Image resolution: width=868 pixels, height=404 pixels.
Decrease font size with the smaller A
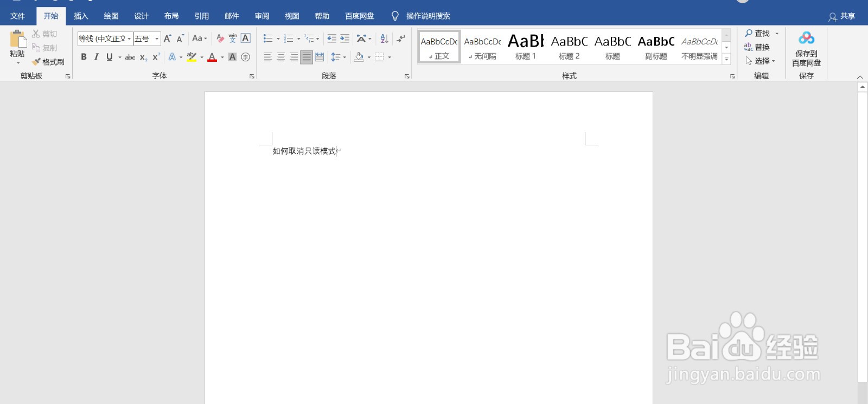(x=180, y=39)
